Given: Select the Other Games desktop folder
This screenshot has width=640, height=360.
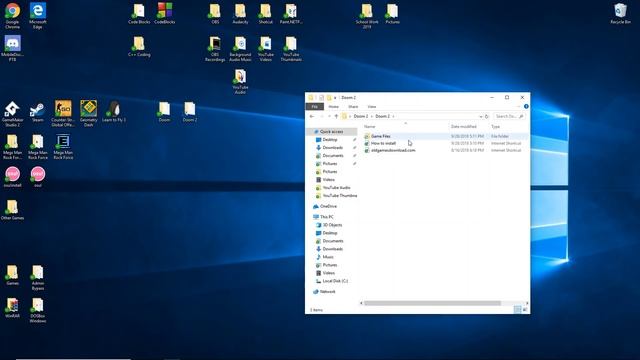Looking at the screenshot, I should (x=12, y=209).
